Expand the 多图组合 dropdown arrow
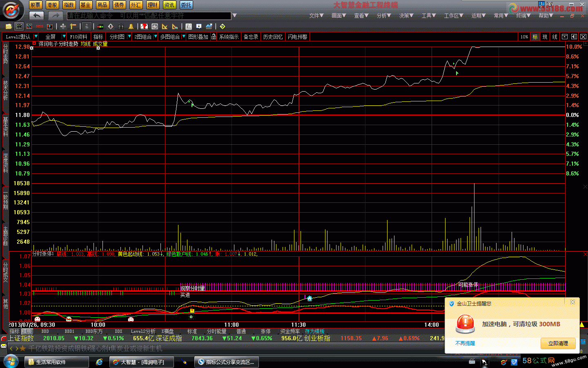This screenshot has width=588, height=368. click(x=184, y=36)
